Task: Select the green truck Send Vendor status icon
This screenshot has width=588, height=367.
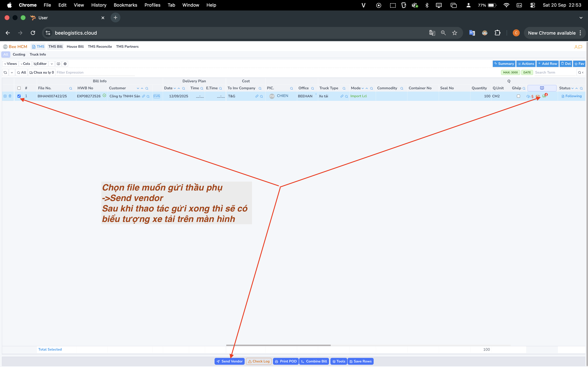Action: pyautogui.click(x=544, y=96)
